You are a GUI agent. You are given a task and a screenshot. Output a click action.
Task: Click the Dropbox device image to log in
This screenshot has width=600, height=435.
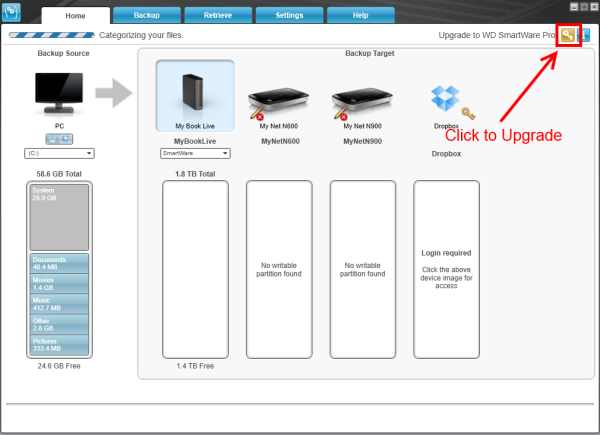click(x=445, y=98)
